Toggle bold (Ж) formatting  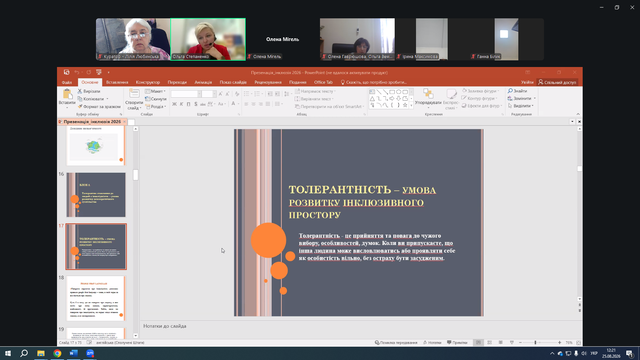click(x=174, y=104)
